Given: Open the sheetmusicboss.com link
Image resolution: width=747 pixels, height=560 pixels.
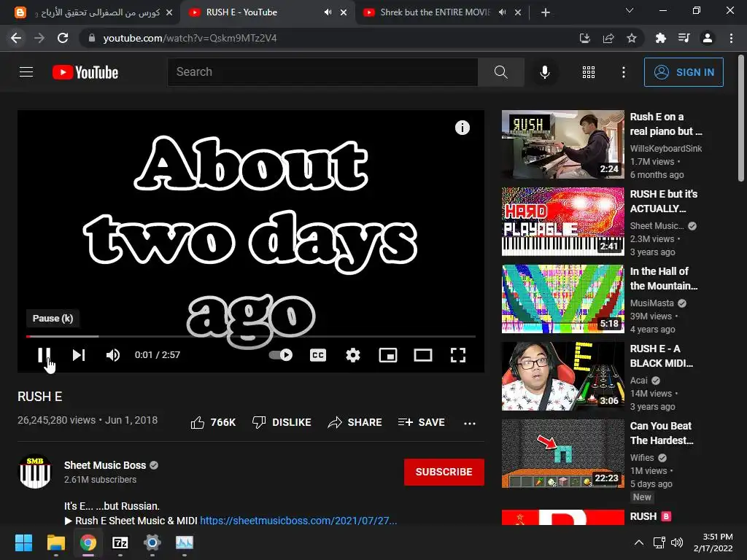Looking at the screenshot, I should (298, 521).
